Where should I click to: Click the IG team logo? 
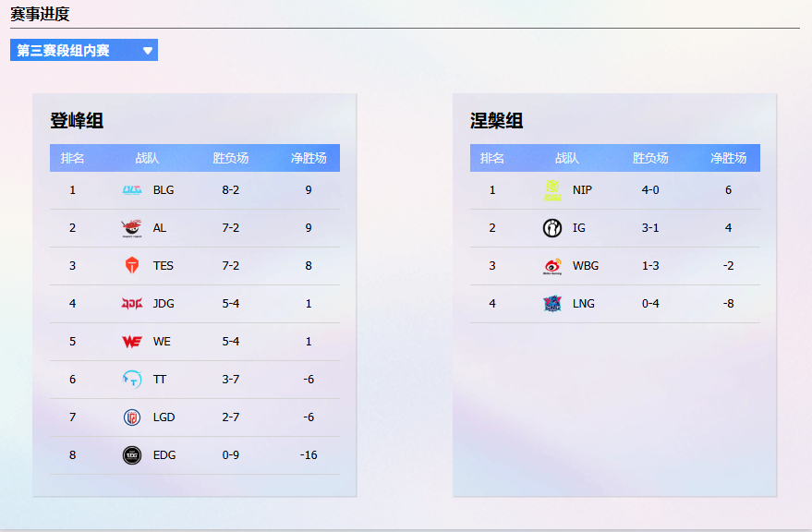(552, 228)
